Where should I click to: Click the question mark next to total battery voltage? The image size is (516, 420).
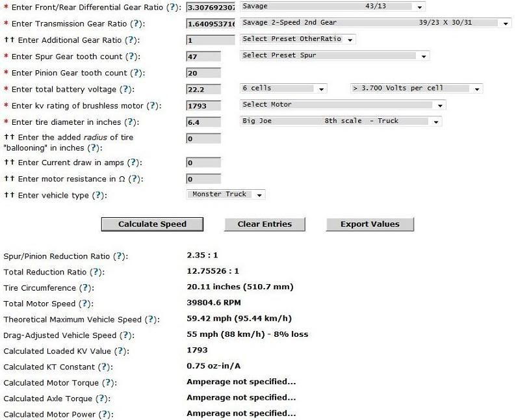pyautogui.click(x=126, y=90)
